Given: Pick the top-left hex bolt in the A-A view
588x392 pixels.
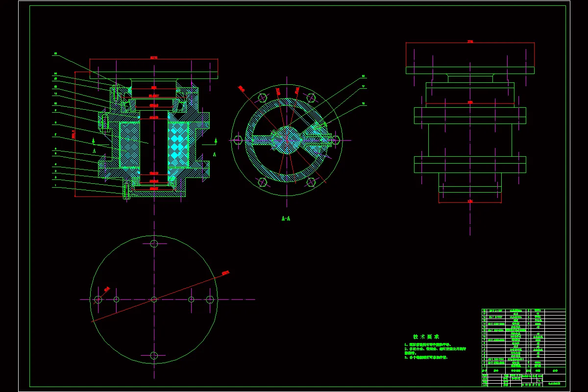Looking at the screenshot, I should [262, 98].
